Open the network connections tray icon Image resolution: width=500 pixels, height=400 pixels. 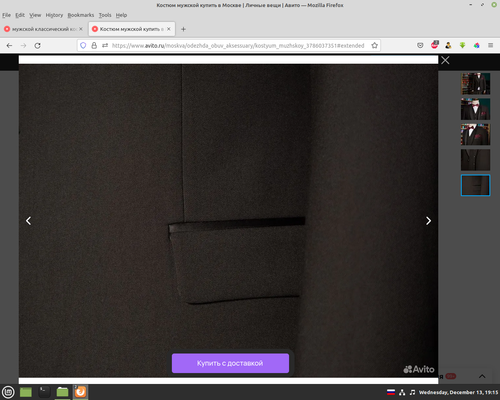tap(402, 392)
